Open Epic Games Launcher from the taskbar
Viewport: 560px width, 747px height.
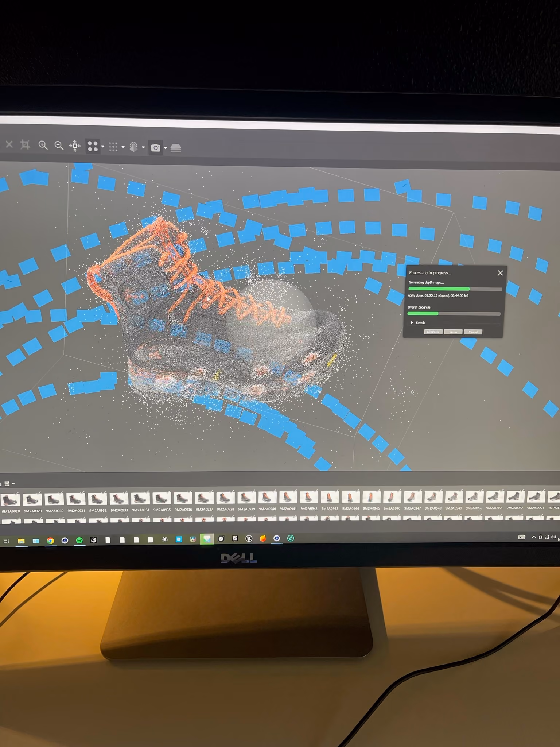[x=235, y=538]
